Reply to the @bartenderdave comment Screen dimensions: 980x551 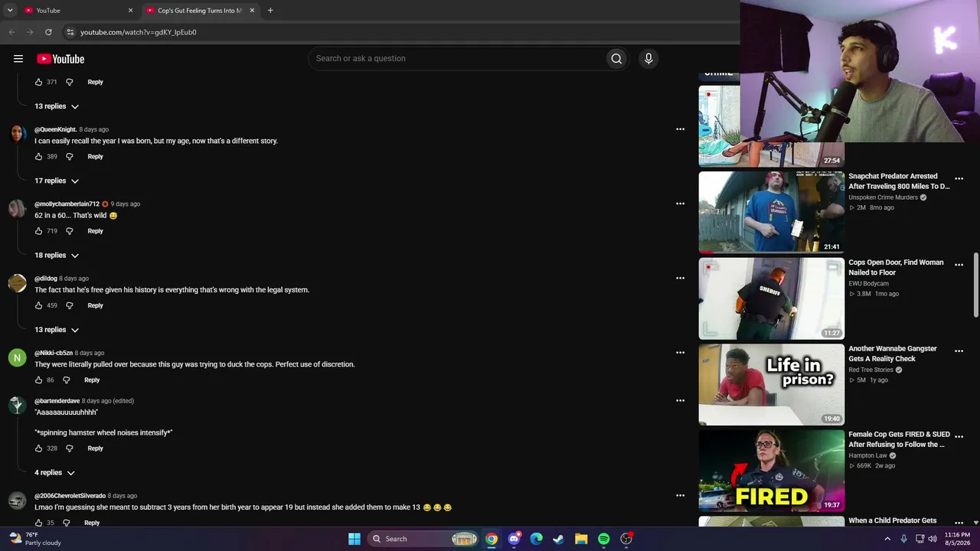click(x=95, y=448)
